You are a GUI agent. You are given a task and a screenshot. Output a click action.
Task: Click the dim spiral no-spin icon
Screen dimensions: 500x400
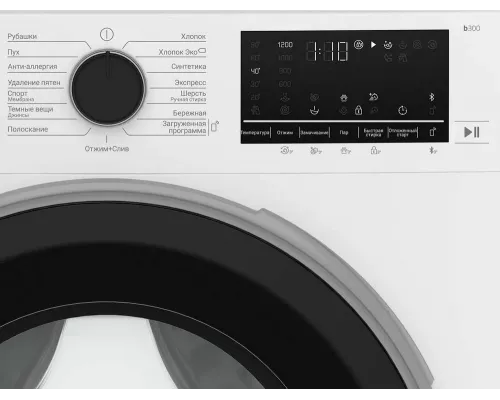285,110
